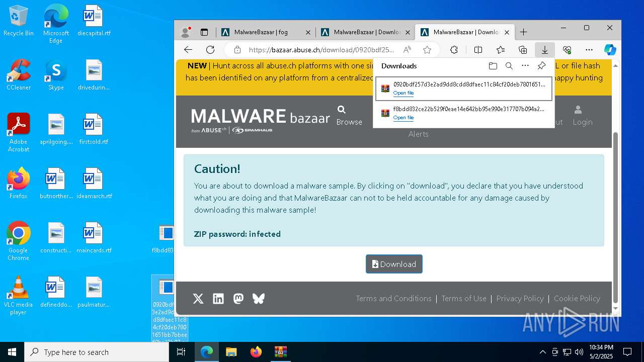The image size is (644, 362).
Task: Open Edge Settings and more menu
Action: click(589, 50)
